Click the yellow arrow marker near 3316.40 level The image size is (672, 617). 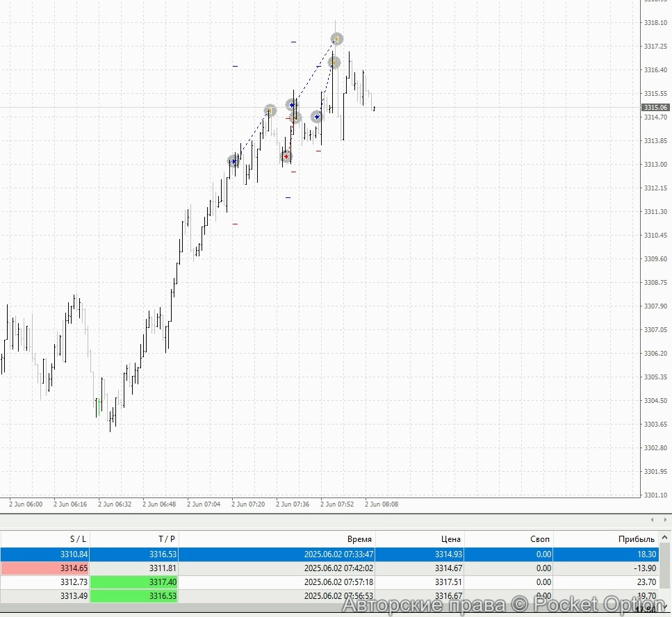pyautogui.click(x=334, y=63)
